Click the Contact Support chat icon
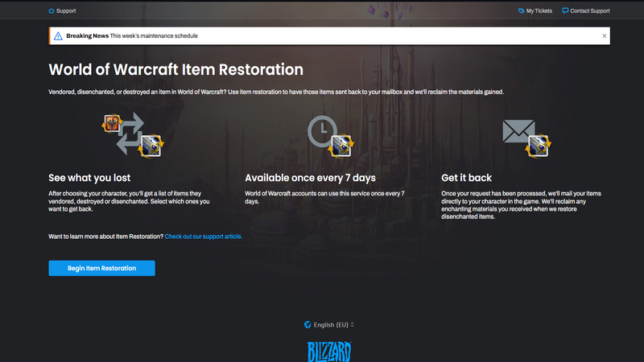The width and height of the screenshot is (644, 362). point(565,10)
